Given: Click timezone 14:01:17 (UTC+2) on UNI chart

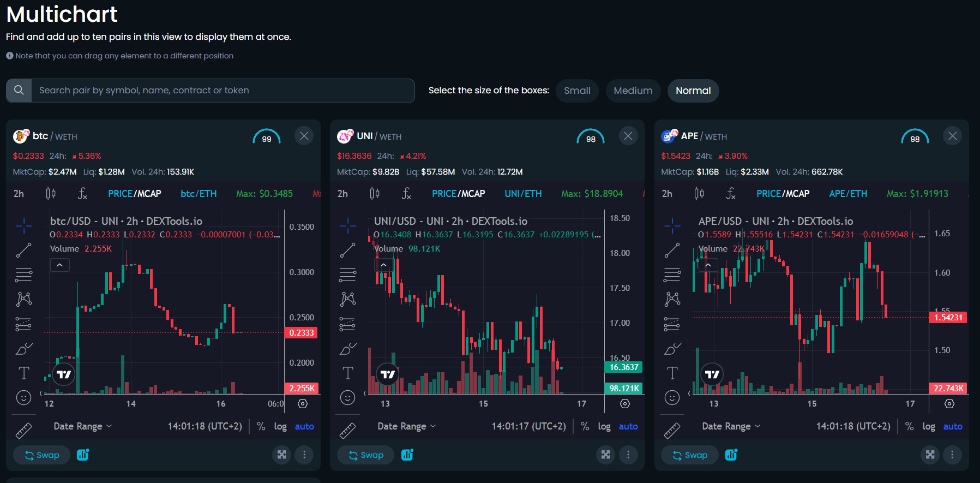Looking at the screenshot, I should point(529,426).
